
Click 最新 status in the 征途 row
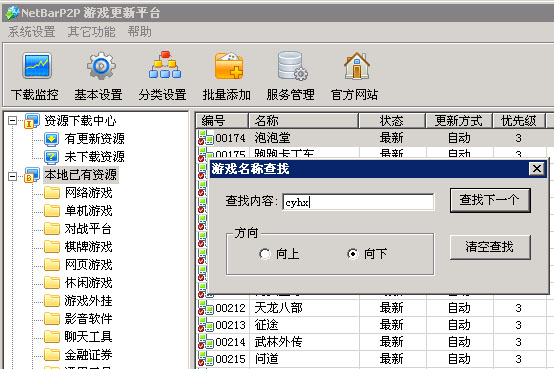(391, 325)
